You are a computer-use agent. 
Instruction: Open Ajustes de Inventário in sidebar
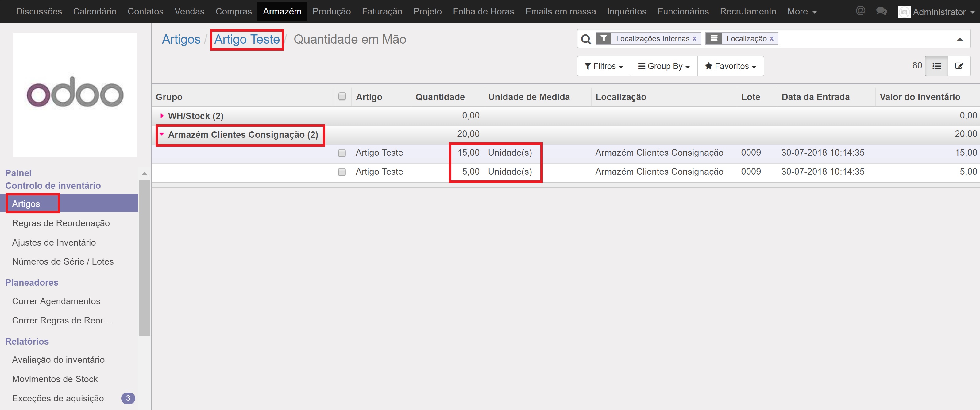tap(54, 242)
